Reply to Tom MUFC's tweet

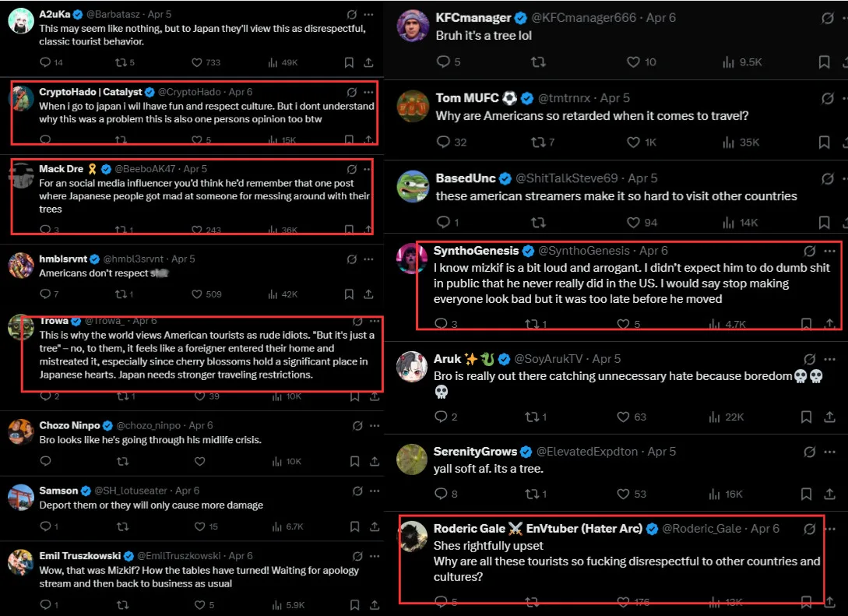(x=443, y=142)
